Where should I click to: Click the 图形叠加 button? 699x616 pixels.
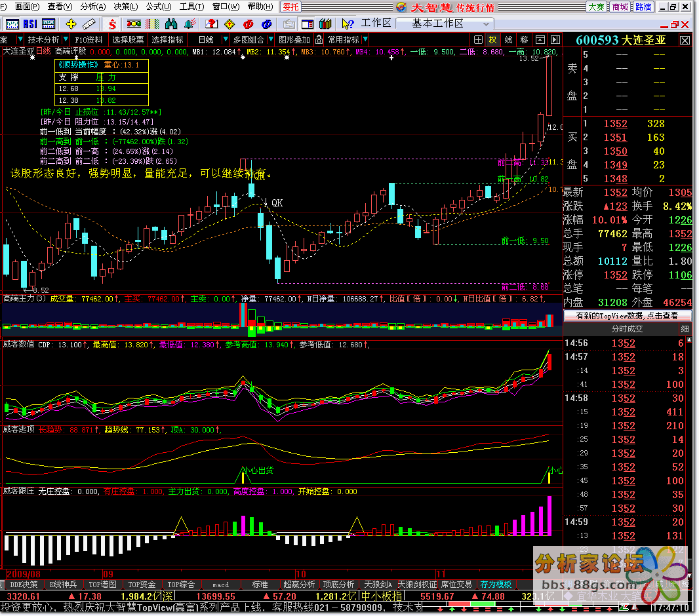[x=294, y=39]
